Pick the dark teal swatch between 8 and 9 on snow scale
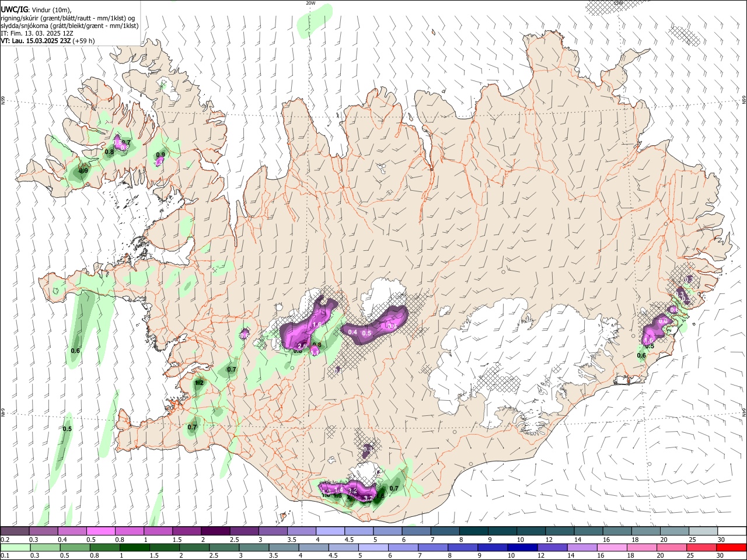The width and height of the screenshot is (747, 560). (473, 531)
